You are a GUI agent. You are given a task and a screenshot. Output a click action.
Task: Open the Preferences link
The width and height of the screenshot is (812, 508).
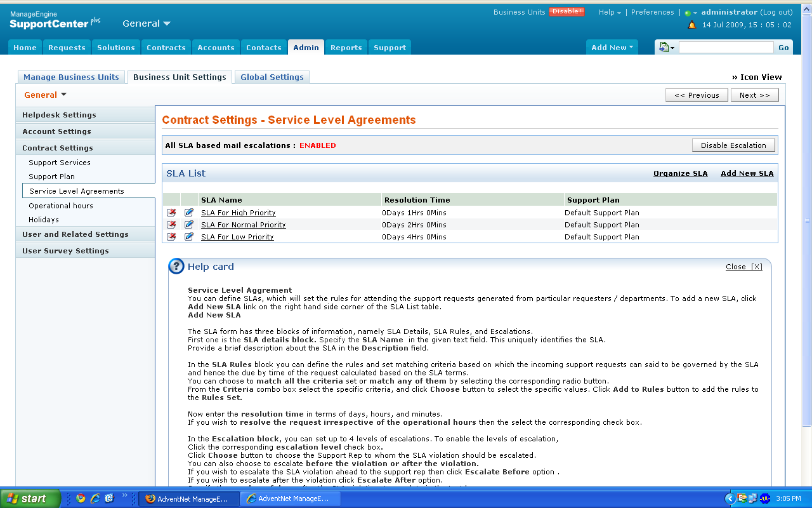(653, 12)
